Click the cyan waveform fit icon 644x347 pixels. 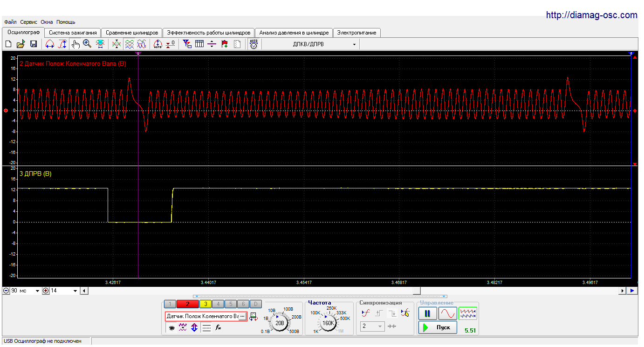tap(100, 44)
